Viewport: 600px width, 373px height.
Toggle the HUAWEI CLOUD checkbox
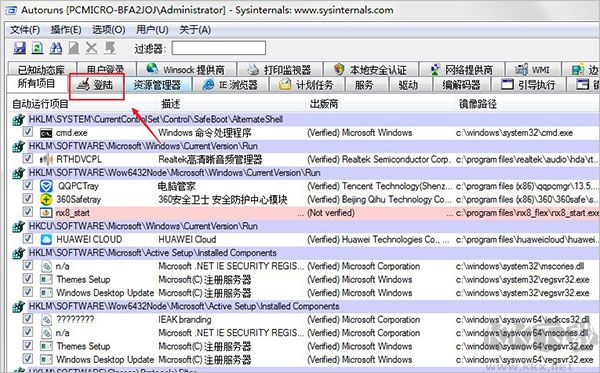click(28, 238)
